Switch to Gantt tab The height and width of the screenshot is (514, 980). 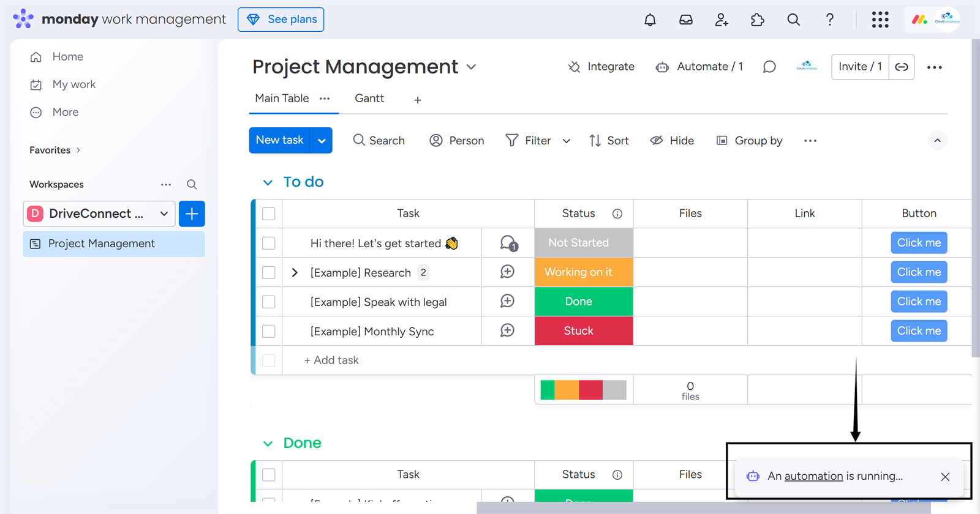point(369,99)
